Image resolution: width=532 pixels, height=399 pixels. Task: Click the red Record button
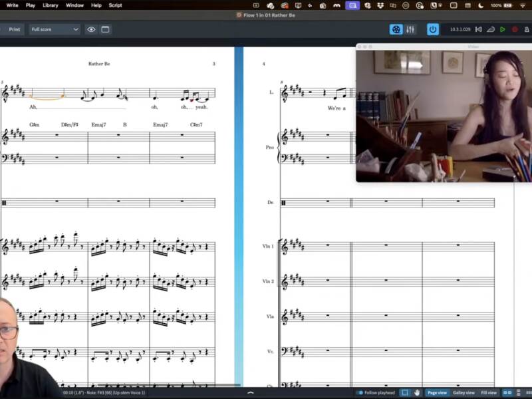[x=514, y=29]
